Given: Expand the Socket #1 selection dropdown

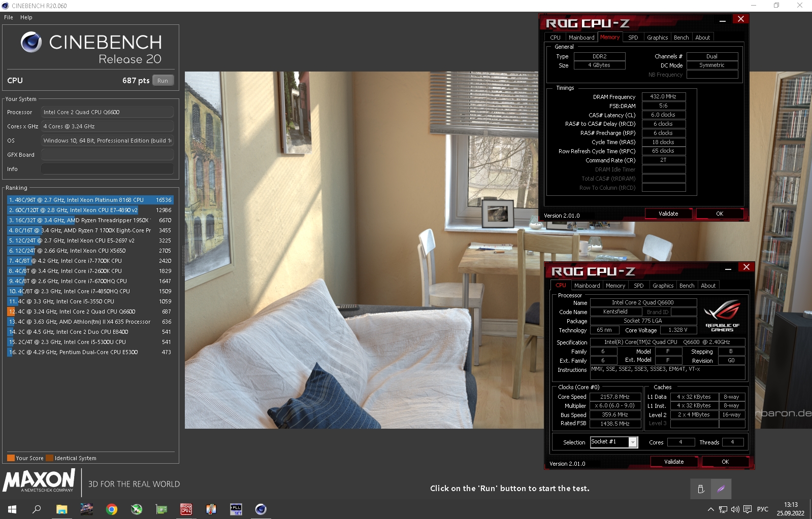Looking at the screenshot, I should click(633, 442).
